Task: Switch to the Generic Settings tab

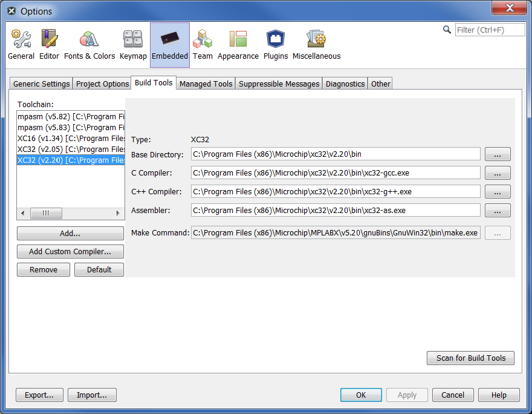Action: (41, 84)
